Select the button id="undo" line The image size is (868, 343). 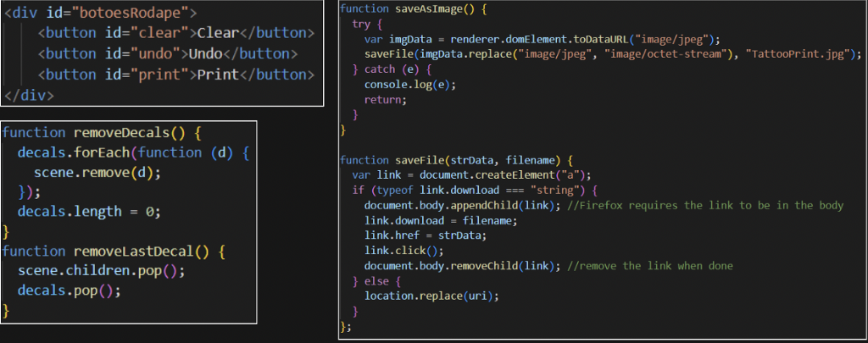(x=168, y=53)
